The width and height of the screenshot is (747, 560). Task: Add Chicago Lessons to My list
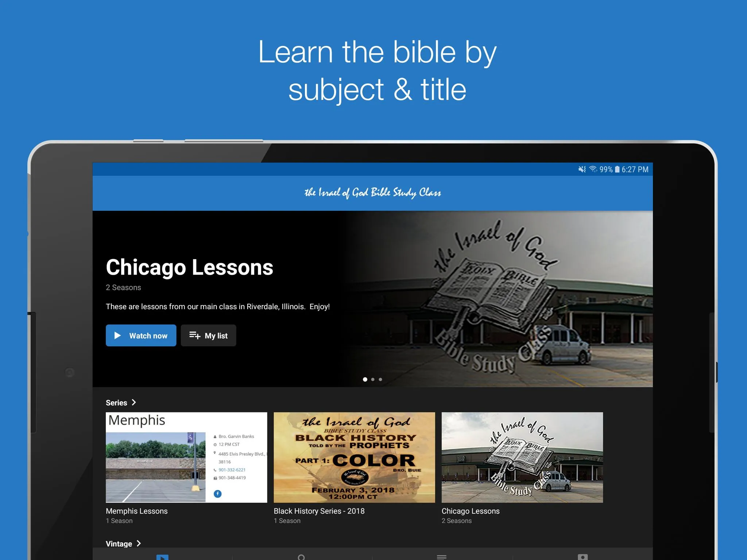click(x=209, y=336)
